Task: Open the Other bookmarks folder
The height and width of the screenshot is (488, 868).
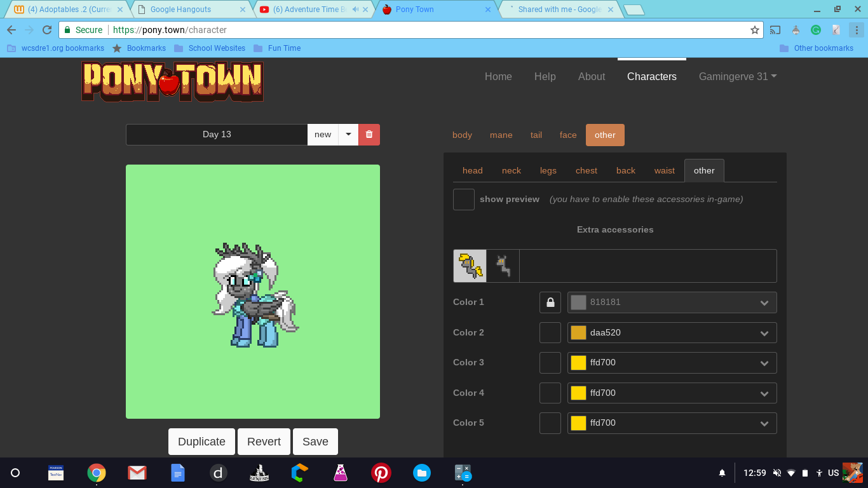Action: point(817,48)
